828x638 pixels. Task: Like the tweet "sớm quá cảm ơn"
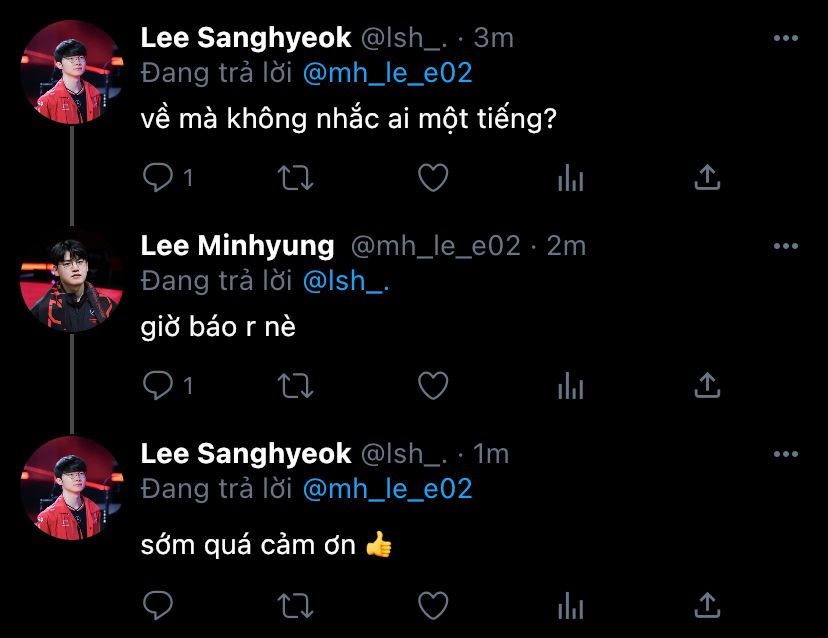pos(432,604)
